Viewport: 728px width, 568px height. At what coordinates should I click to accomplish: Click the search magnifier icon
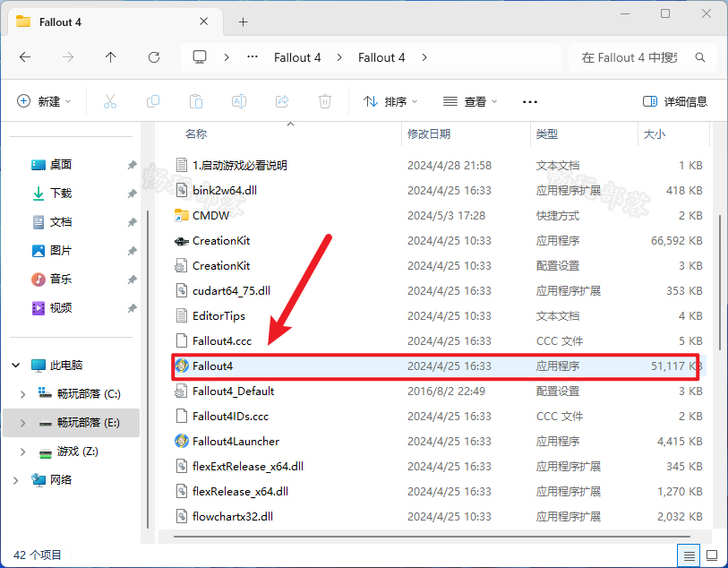700,57
